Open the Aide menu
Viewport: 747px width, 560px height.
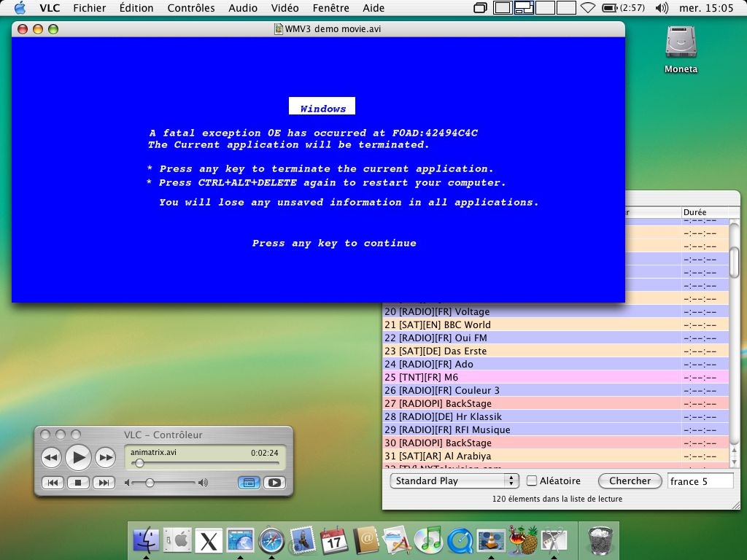(373, 8)
